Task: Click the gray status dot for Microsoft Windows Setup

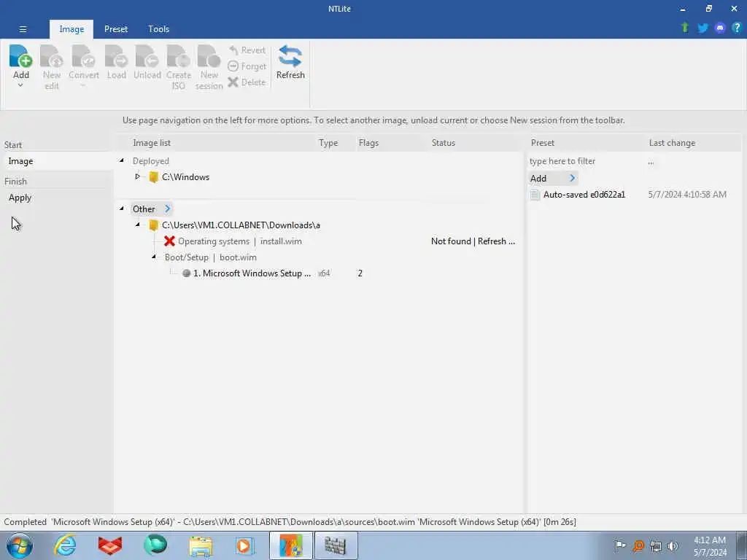Action: pos(186,273)
